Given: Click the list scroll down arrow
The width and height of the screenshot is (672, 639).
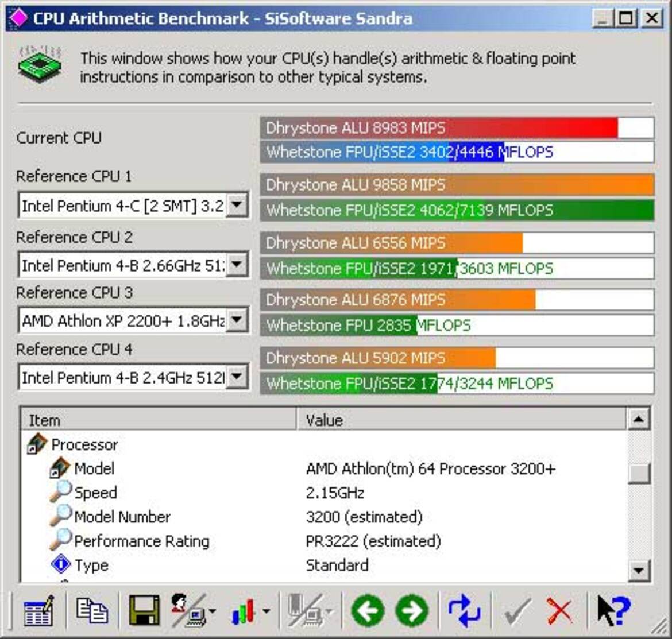Looking at the screenshot, I should tap(638, 570).
